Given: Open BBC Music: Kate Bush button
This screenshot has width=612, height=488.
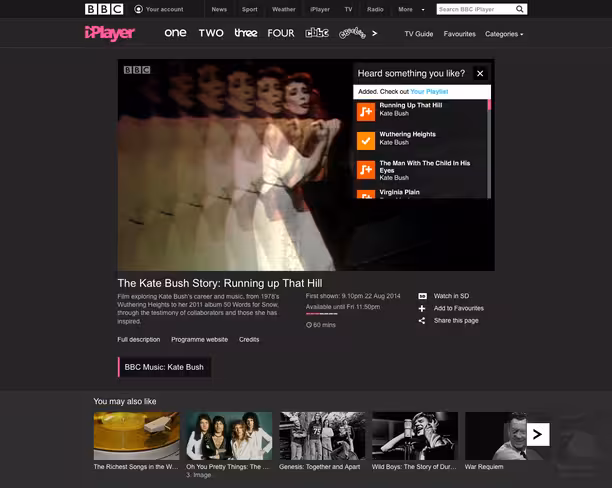Looking at the screenshot, I should (164, 367).
